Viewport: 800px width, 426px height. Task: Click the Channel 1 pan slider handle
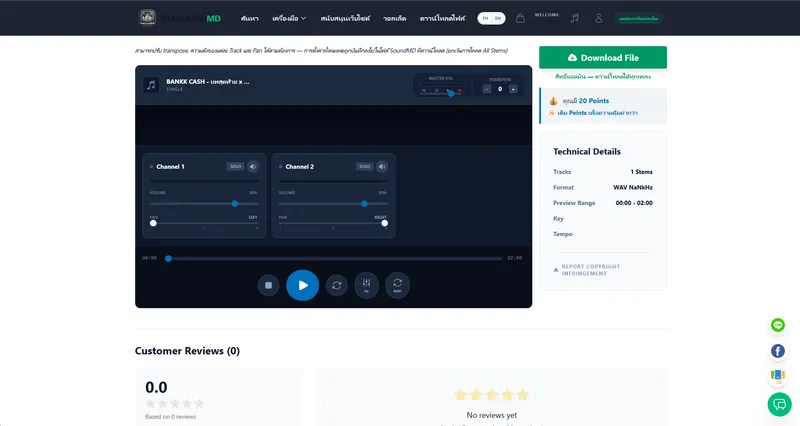tap(153, 223)
